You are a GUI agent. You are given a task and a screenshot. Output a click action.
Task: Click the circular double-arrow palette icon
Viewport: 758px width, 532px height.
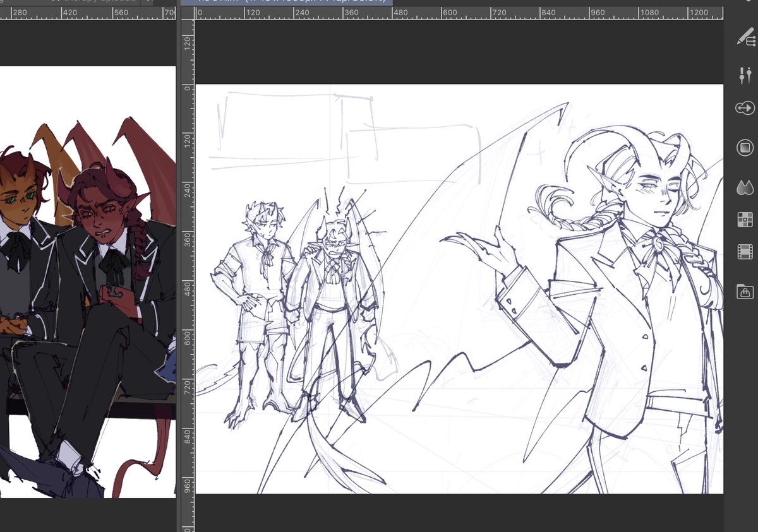pos(745,108)
